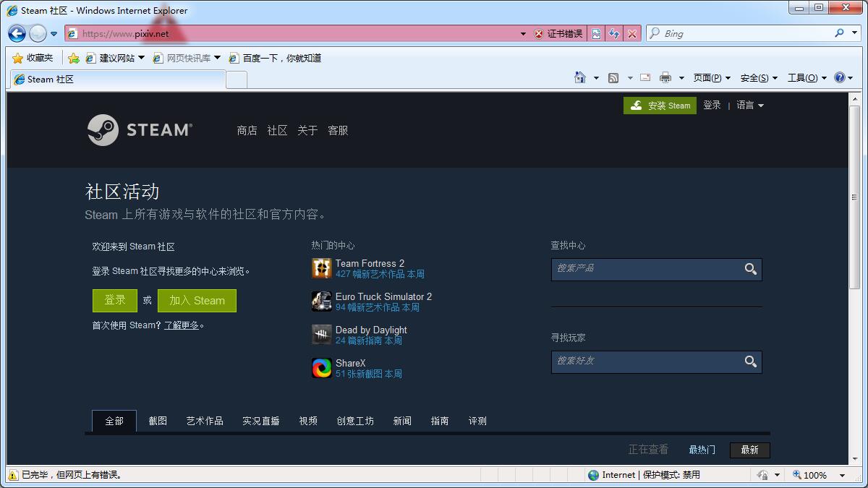The image size is (868, 488).
Task: Click the ShareX app icon
Action: point(321,368)
